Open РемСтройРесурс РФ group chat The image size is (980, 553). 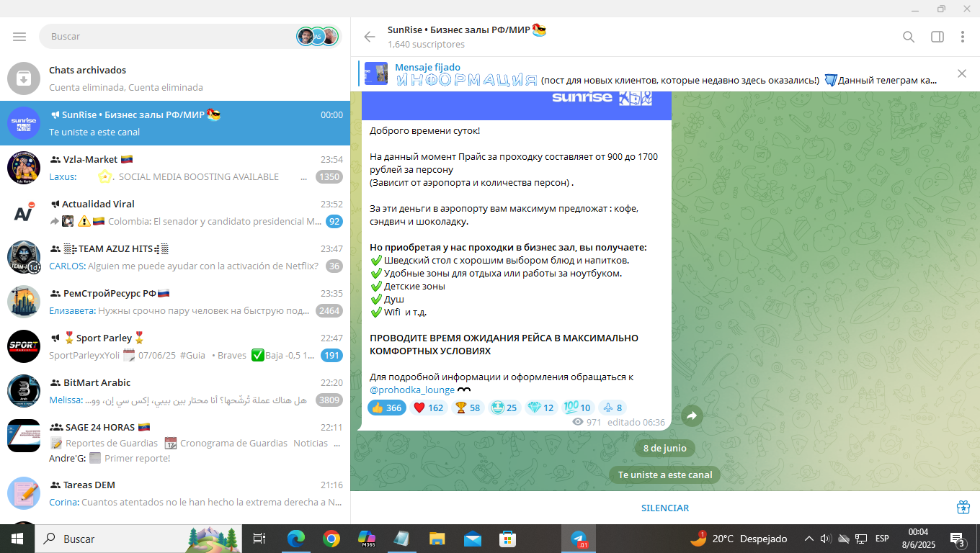[175, 302]
